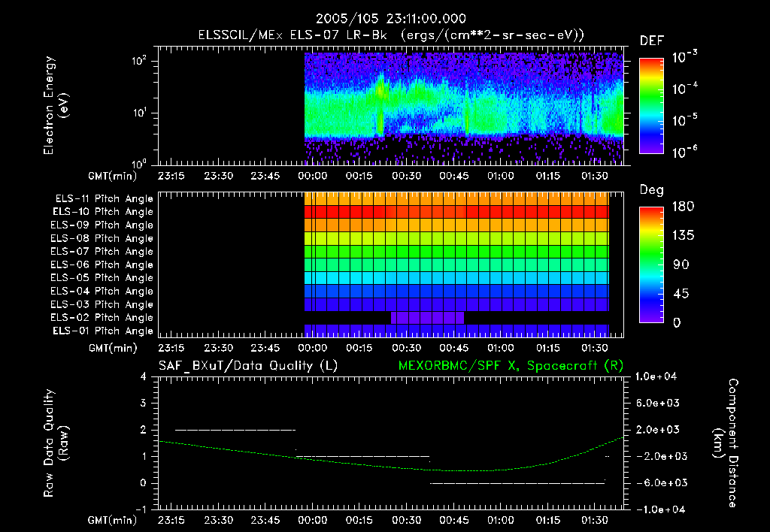Click the -1 tick on Raw Data Quality axis
This screenshot has width=770, height=532.
click(x=141, y=509)
